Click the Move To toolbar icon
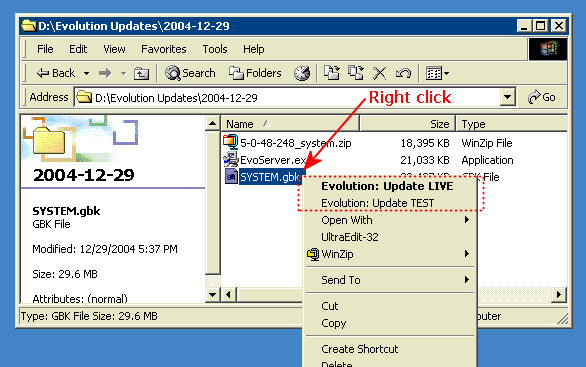Image resolution: width=586 pixels, height=367 pixels. click(x=331, y=73)
